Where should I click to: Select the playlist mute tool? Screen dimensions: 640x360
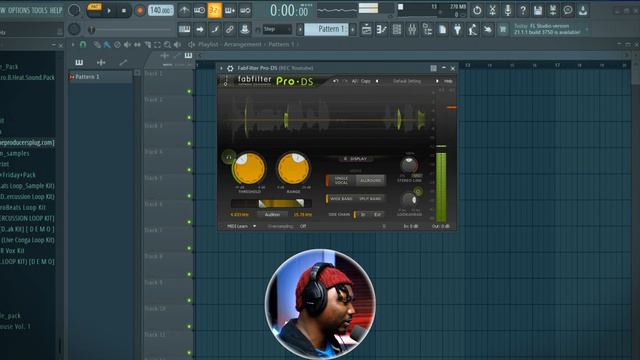tap(127, 44)
